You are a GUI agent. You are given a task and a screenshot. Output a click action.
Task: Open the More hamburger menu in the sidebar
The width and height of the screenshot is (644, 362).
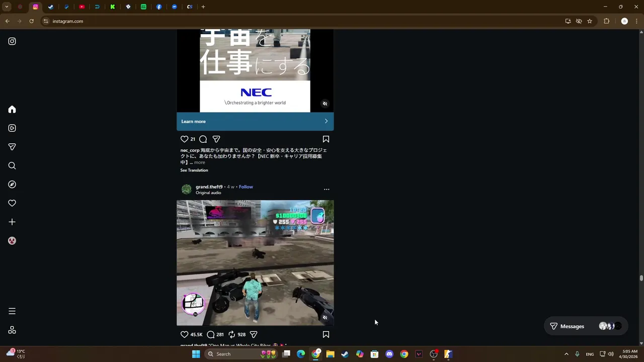12,311
